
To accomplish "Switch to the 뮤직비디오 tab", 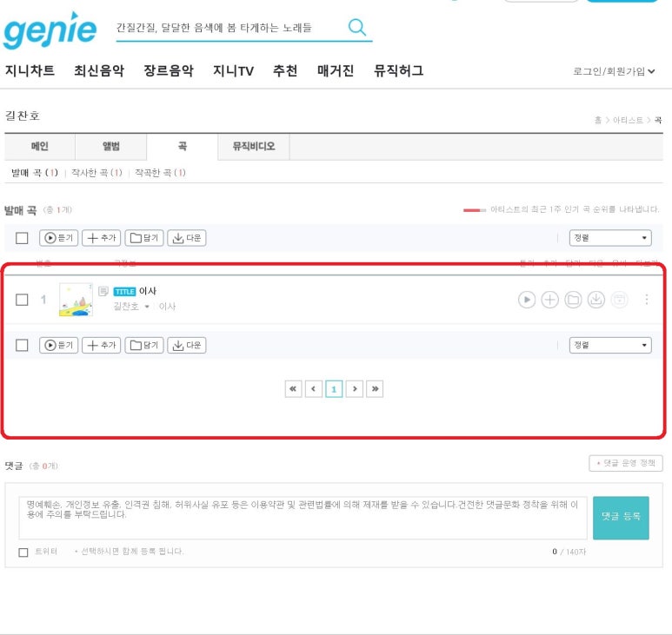I will click(x=254, y=147).
